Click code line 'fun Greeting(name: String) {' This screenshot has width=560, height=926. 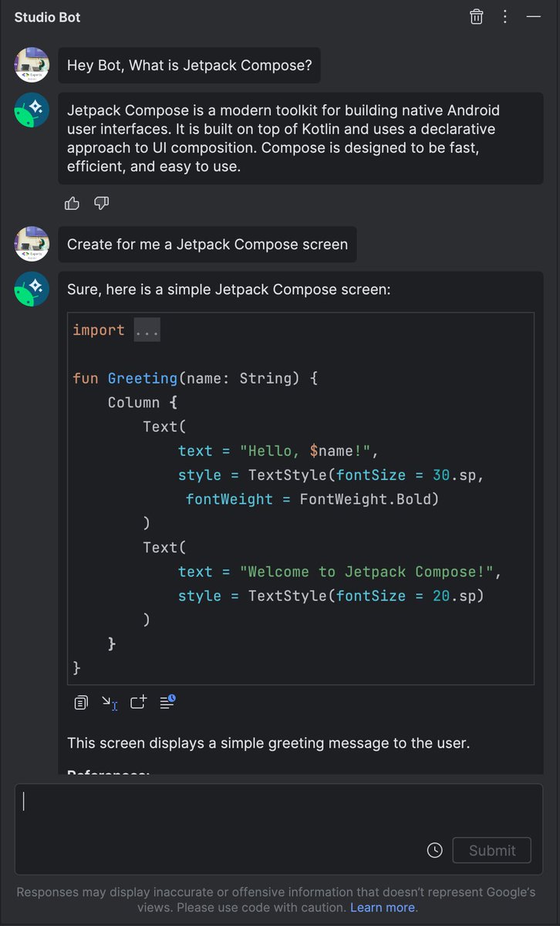(195, 378)
